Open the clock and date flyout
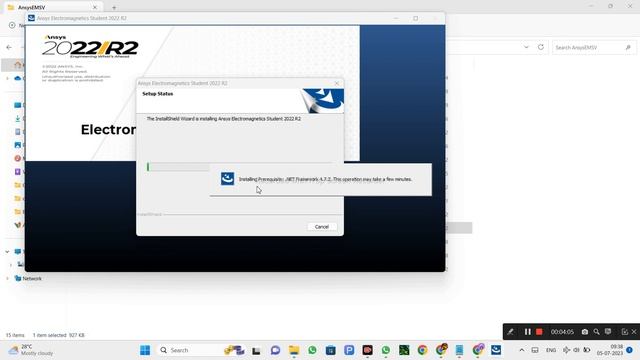The image size is (640, 360). (x=611, y=350)
